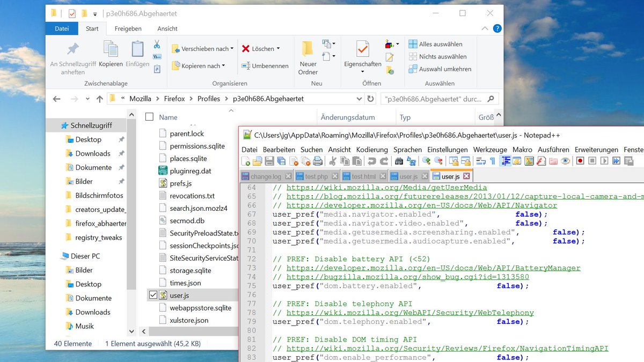This screenshot has height=362, width=644.
Task: Start macro recording with the red dot
Action: point(580,161)
